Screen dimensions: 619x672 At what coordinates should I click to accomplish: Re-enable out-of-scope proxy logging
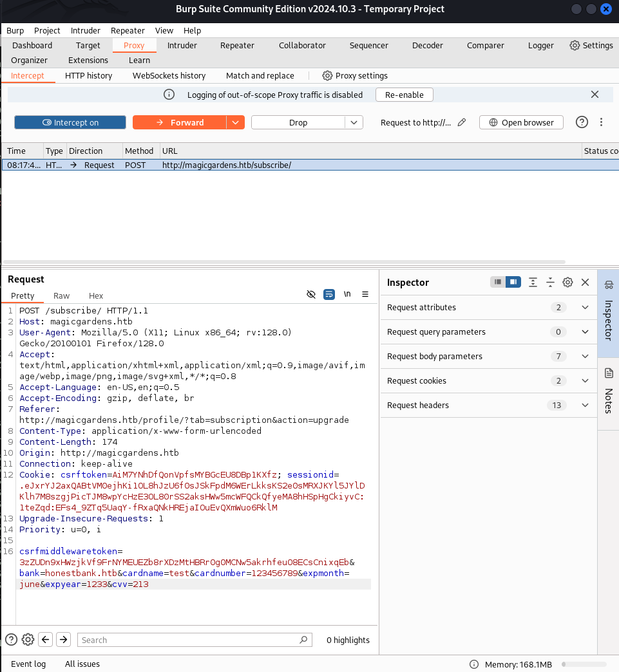[x=404, y=95]
